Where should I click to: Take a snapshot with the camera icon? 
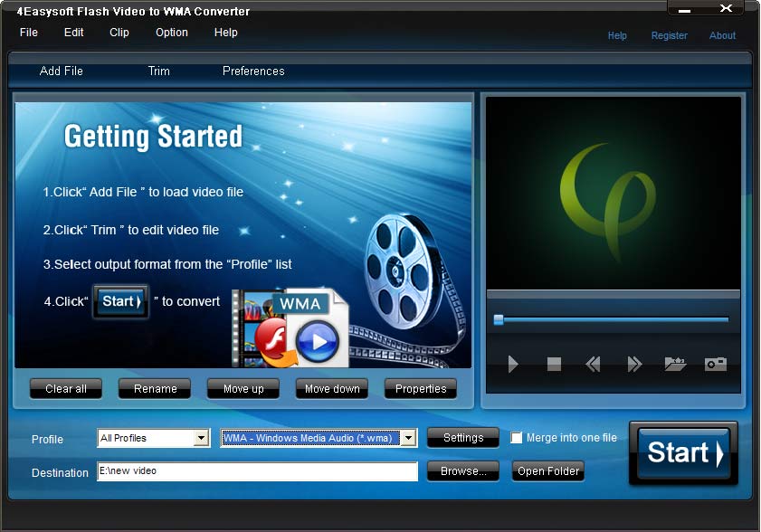(x=716, y=364)
